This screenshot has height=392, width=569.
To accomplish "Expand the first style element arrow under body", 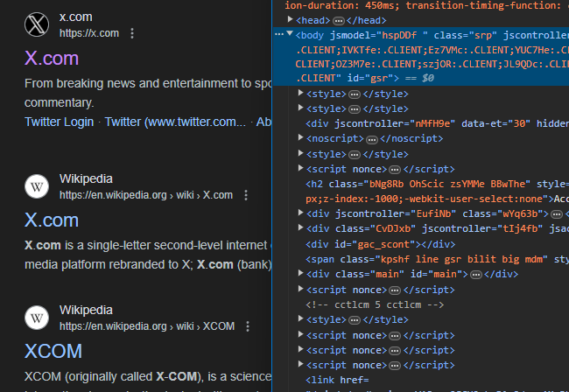I will click(300, 93).
